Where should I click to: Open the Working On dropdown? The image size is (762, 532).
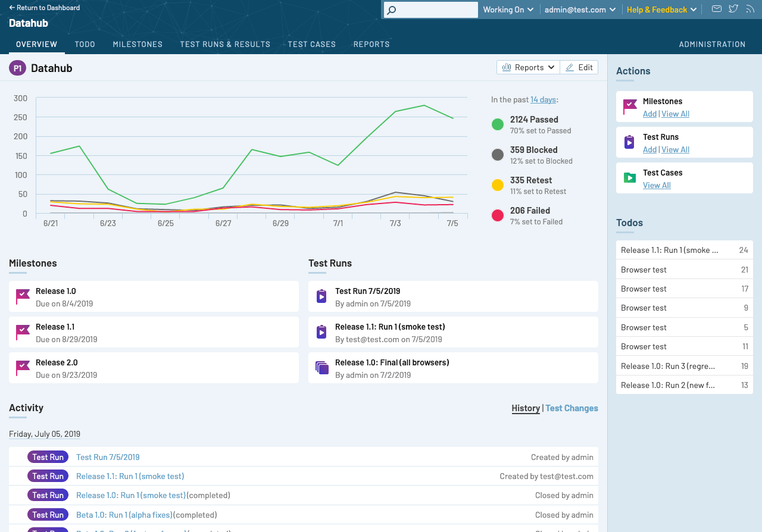click(508, 10)
